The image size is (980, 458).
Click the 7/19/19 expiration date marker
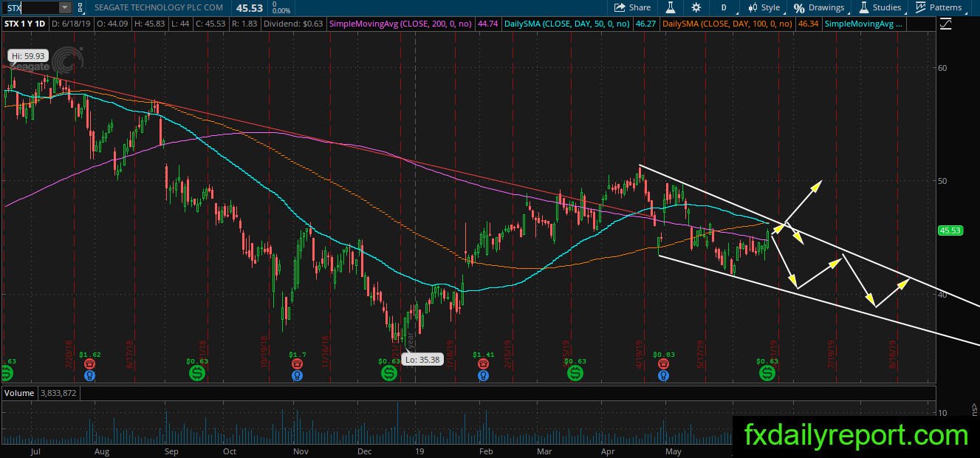click(833, 354)
